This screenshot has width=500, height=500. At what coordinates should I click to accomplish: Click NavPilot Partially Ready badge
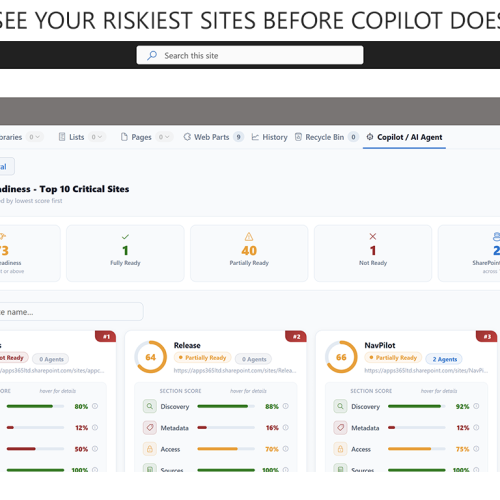[393, 358]
